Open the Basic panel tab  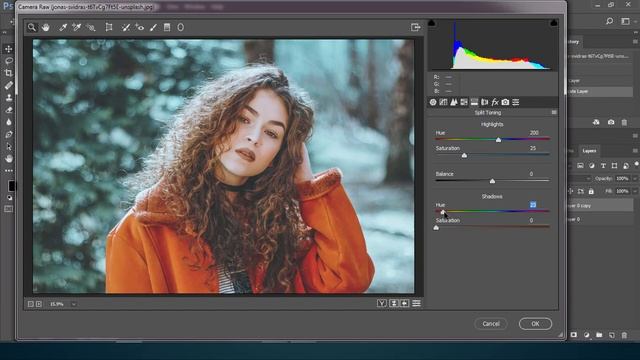[x=433, y=102]
